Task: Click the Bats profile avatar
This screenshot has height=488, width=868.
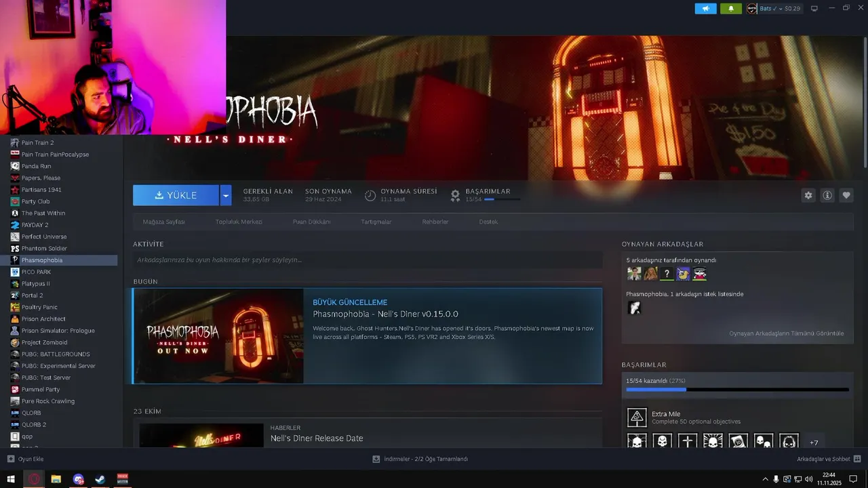Action: pos(752,9)
